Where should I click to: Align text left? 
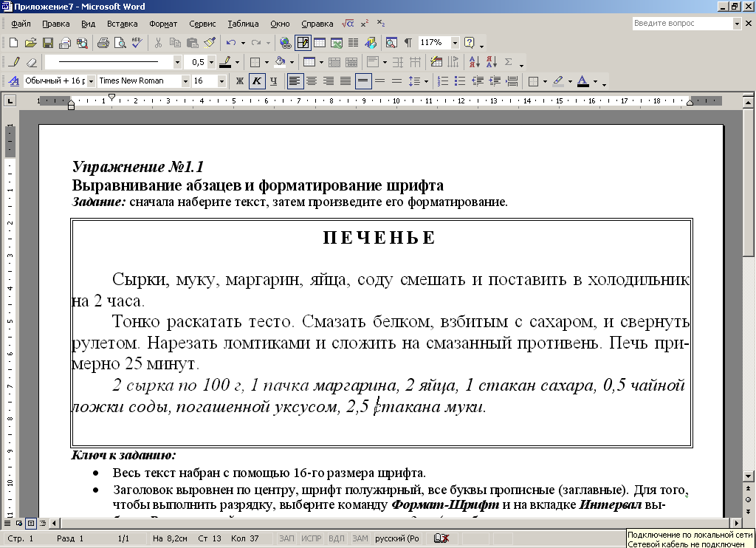click(x=294, y=81)
